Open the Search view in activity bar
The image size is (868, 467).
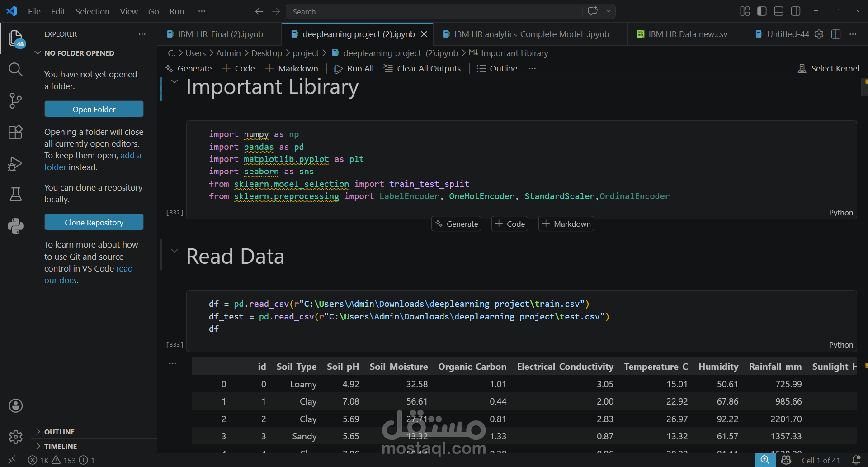point(15,69)
